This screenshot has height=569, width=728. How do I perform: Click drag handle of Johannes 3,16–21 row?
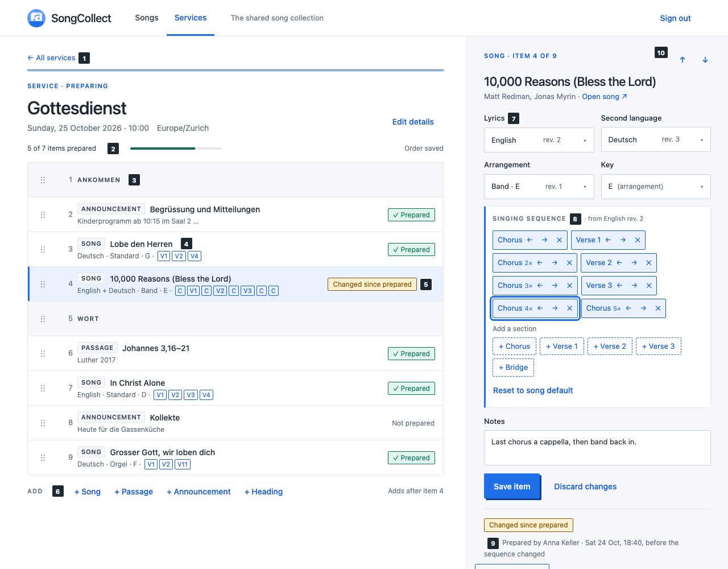43,353
